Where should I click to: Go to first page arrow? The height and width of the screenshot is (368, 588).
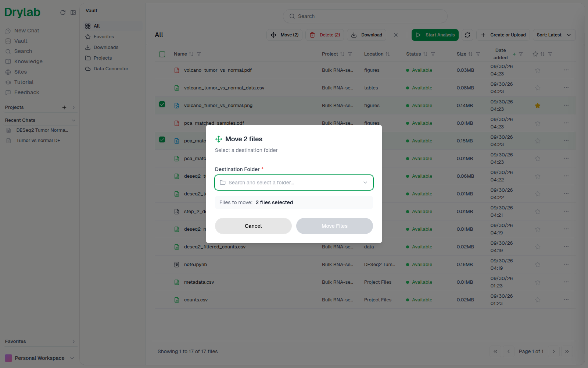click(495, 351)
